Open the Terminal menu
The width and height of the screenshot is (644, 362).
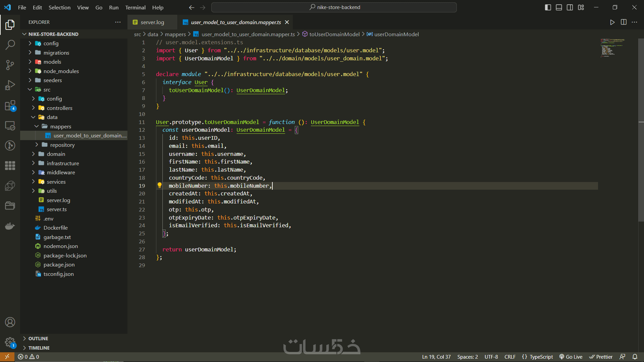tap(135, 7)
